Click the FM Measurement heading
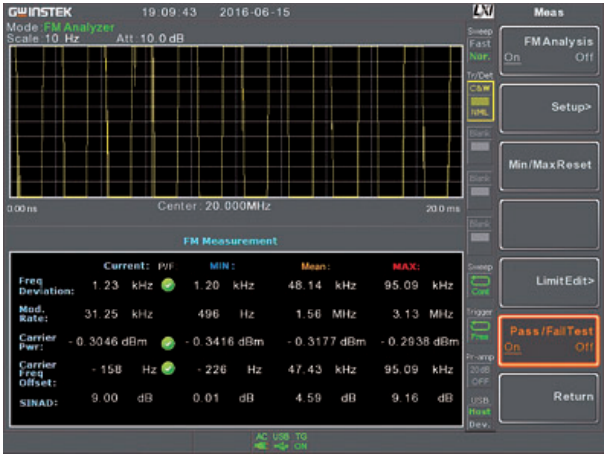The width and height of the screenshot is (609, 459). point(230,241)
